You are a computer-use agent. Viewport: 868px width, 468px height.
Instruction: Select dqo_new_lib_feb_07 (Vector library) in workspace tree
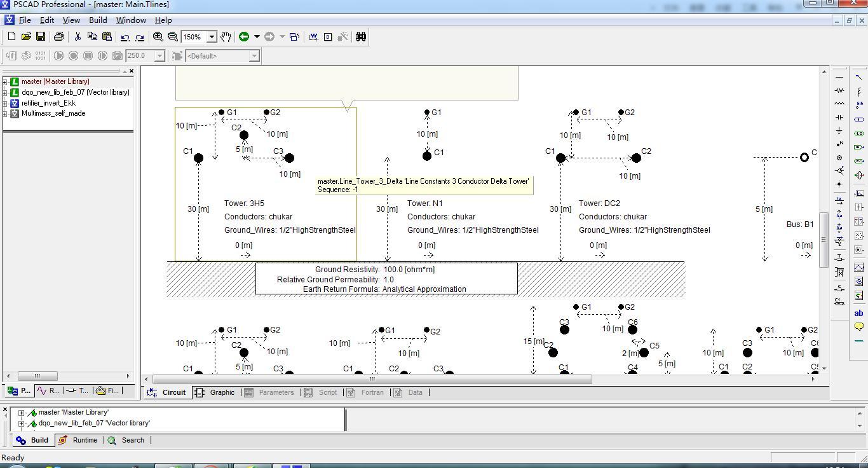tap(75, 92)
